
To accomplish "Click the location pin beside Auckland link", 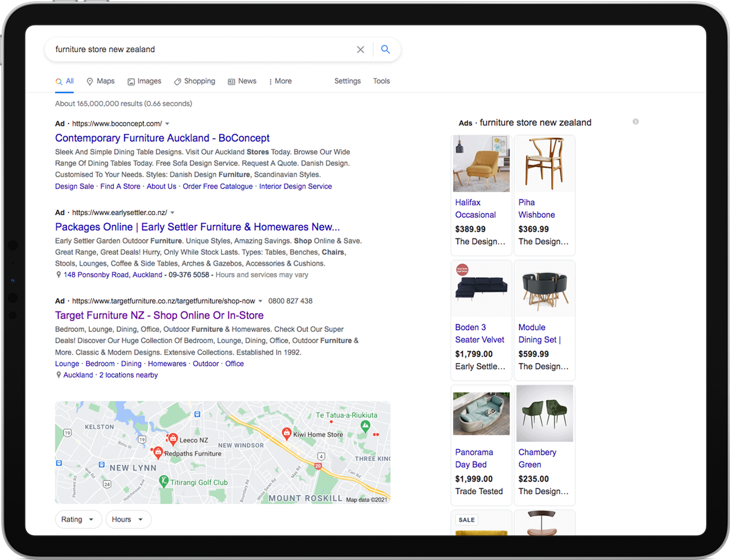I will tap(58, 375).
